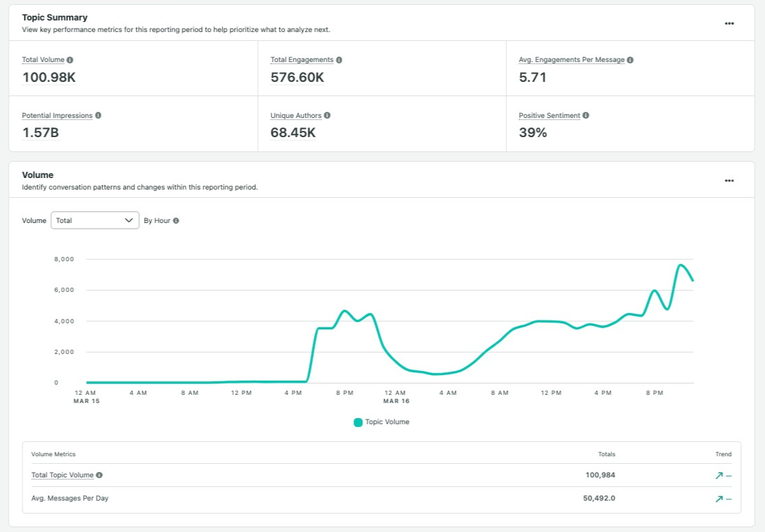
Task: Click Total Topic Volume label in metrics table
Action: tap(62, 475)
